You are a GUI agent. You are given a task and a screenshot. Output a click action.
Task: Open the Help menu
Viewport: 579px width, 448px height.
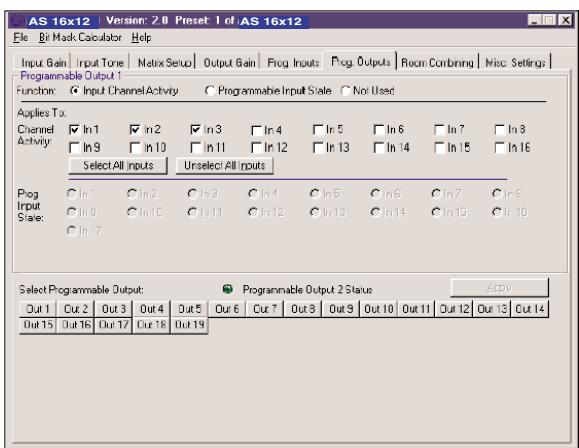[141, 38]
